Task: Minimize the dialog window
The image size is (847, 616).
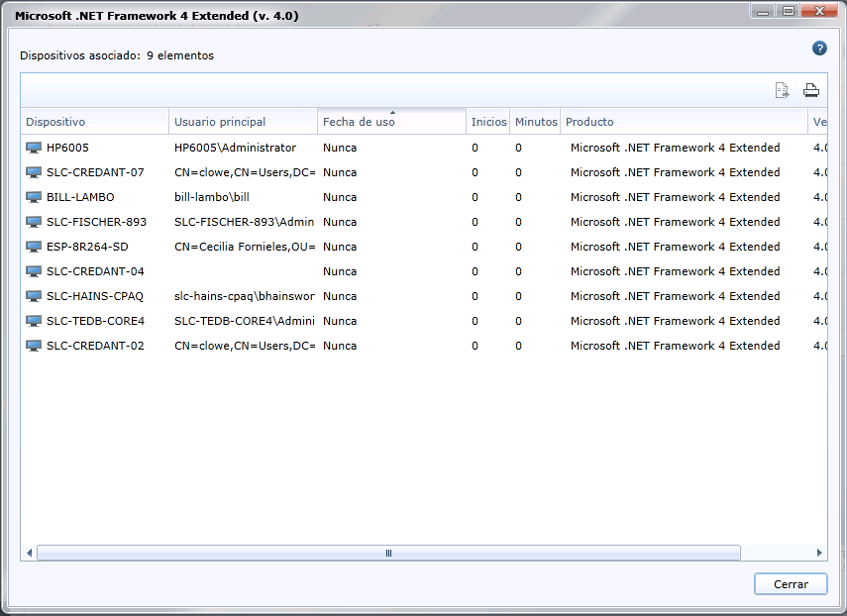Action: pos(763,11)
